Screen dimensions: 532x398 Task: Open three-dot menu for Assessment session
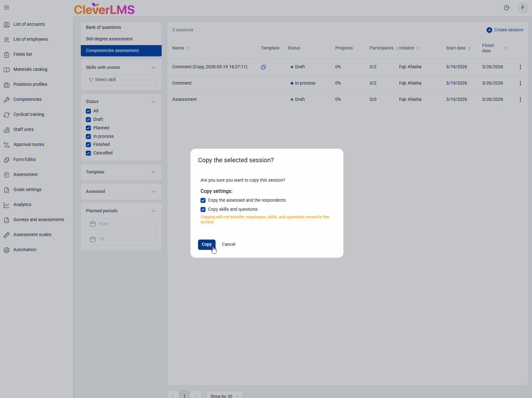520,100
